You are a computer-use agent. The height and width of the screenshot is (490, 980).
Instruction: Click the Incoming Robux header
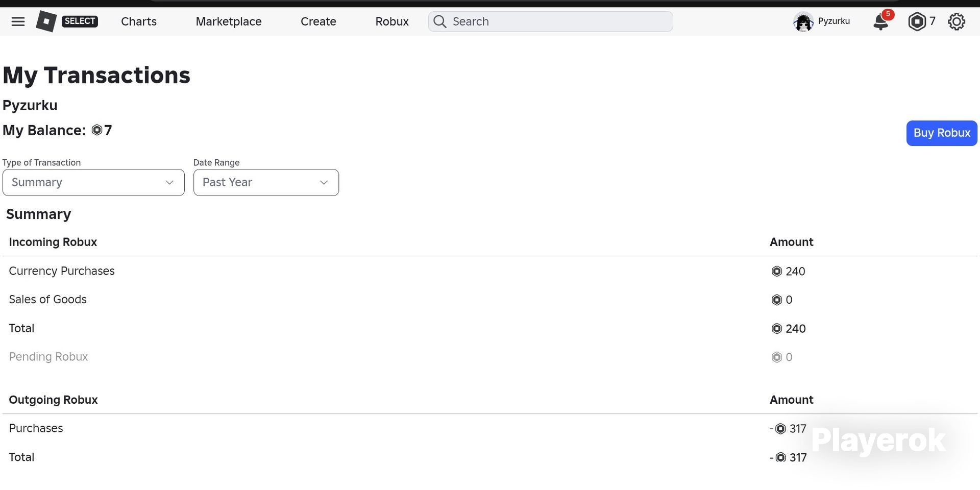point(53,242)
